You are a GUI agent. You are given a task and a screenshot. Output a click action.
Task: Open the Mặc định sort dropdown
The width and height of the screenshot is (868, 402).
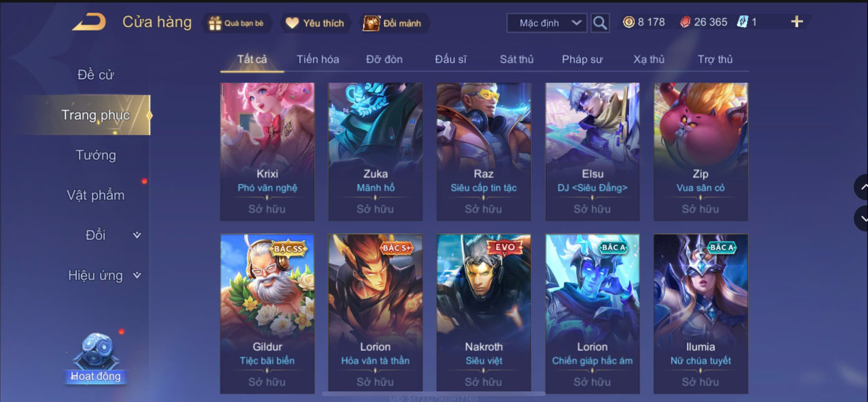[547, 23]
